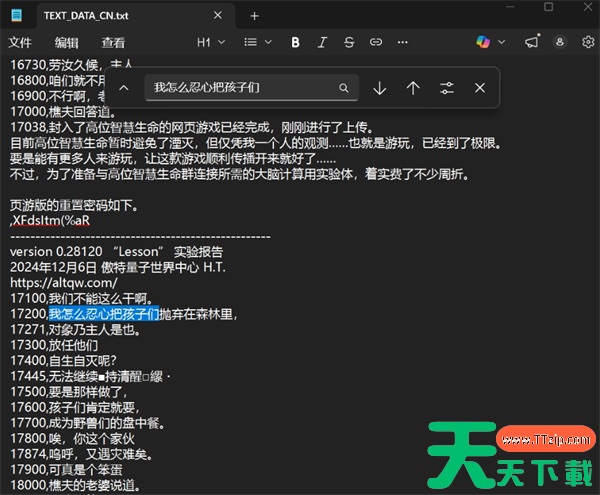Click line 17300,放任他们
The width and height of the screenshot is (600, 495).
[54, 345]
